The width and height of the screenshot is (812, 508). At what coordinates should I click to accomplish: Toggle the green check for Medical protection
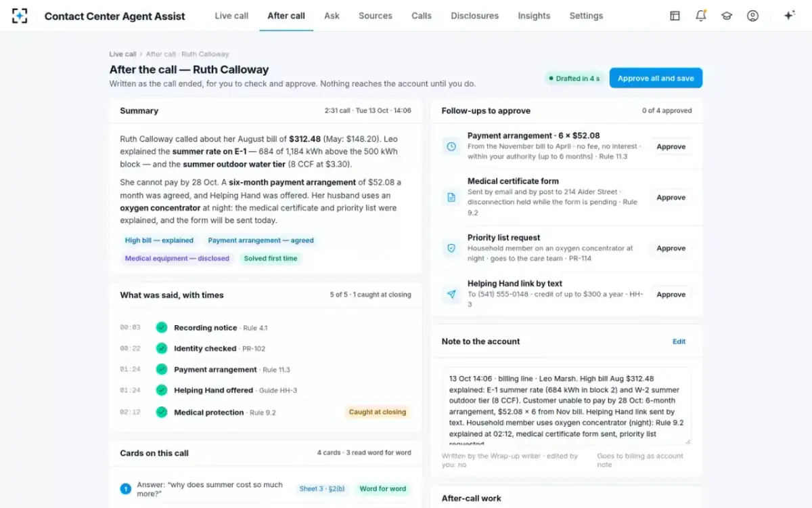(161, 412)
